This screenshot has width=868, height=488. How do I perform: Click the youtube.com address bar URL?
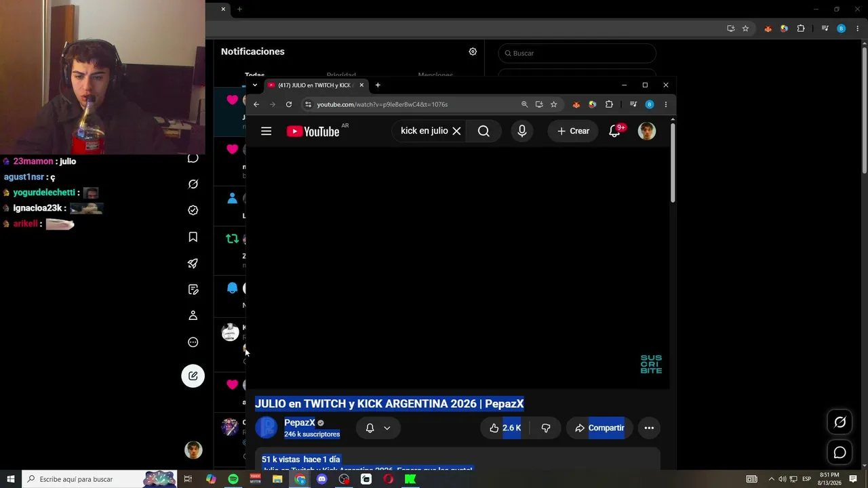(382, 104)
